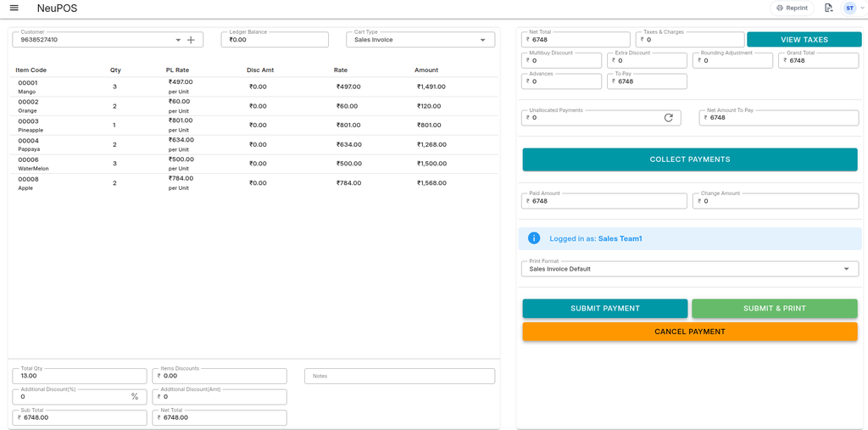Click the Additional Discount(%) field
Image resolution: width=868 pixels, height=430 pixels.
[x=80, y=397]
